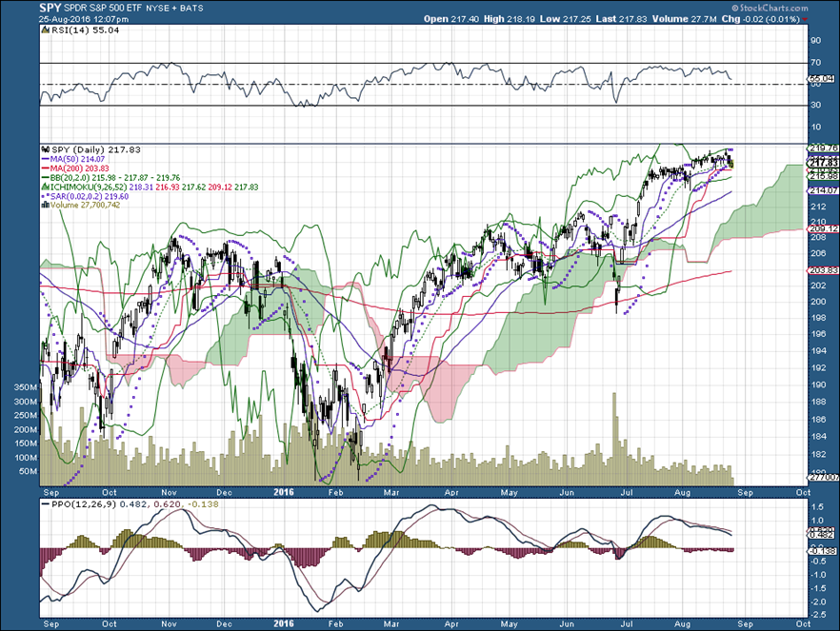The image size is (840, 631).
Task: Click the RSI indicator icon beside RSI(14)
Action: point(46,30)
